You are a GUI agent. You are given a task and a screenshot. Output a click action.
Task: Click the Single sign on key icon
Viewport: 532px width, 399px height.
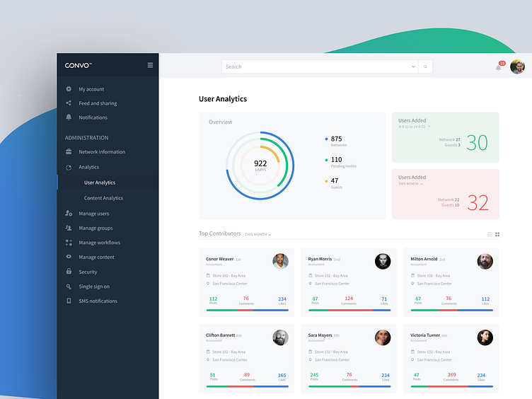(69, 287)
